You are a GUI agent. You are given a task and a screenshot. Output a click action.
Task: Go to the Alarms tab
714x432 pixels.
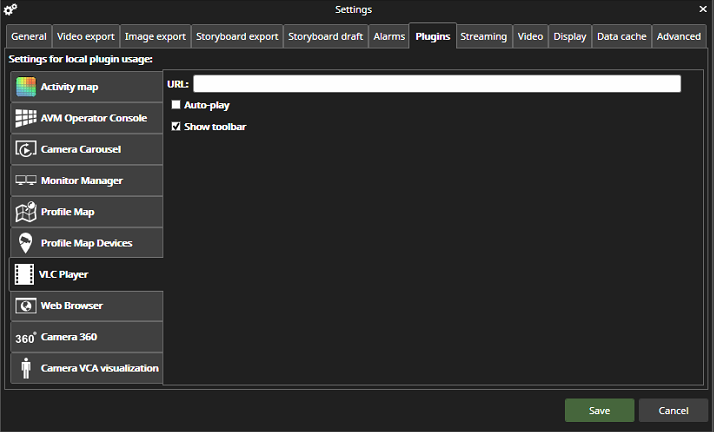coord(389,36)
